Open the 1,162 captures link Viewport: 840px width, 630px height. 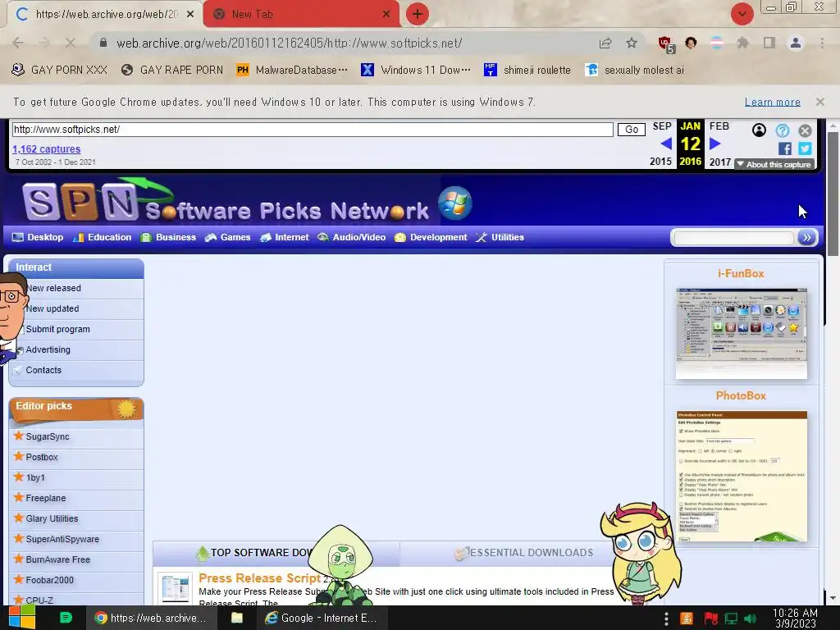[47, 149]
